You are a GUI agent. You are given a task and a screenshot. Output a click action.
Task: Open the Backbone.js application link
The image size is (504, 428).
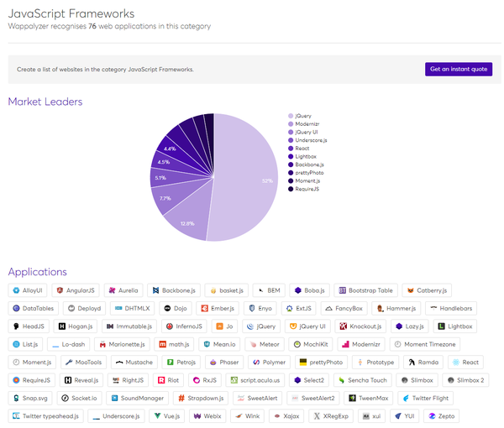(174, 290)
